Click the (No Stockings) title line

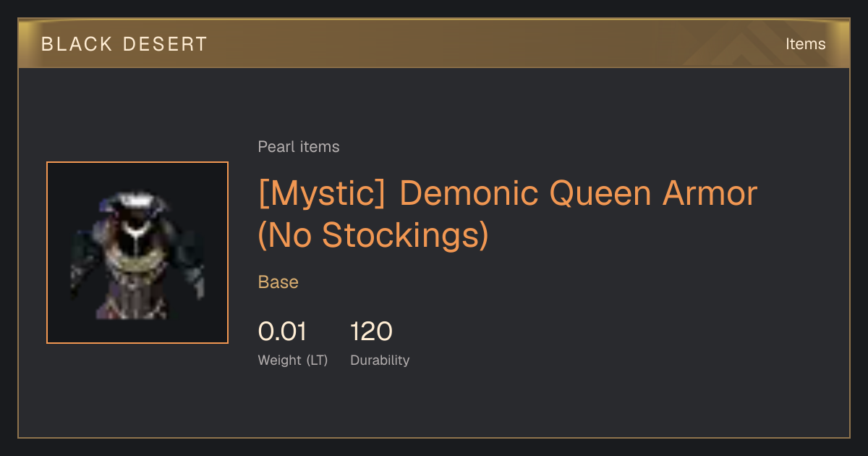(373, 236)
